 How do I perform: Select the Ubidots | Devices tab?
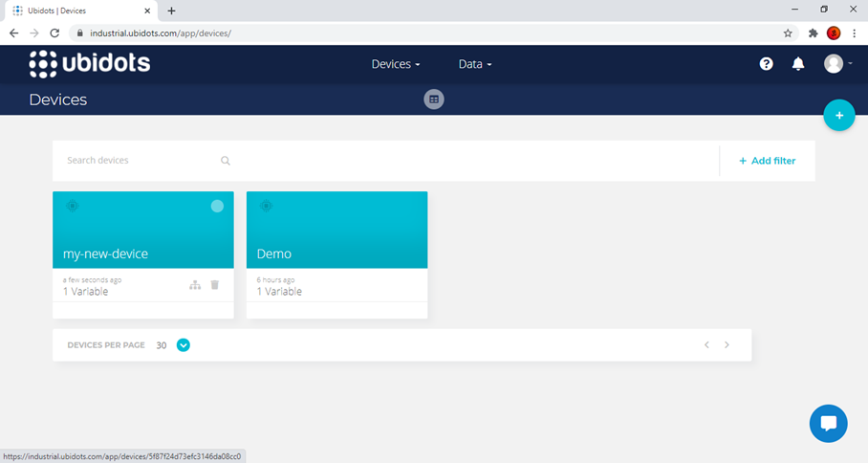click(x=81, y=11)
